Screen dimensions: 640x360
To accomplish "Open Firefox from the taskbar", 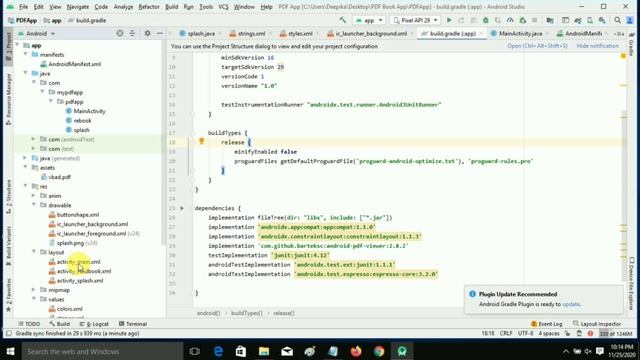I will [x=356, y=351].
